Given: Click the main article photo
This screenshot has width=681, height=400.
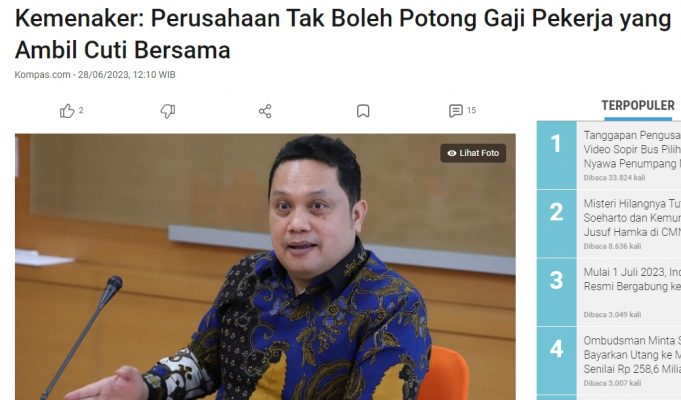Looking at the screenshot, I should (x=265, y=267).
